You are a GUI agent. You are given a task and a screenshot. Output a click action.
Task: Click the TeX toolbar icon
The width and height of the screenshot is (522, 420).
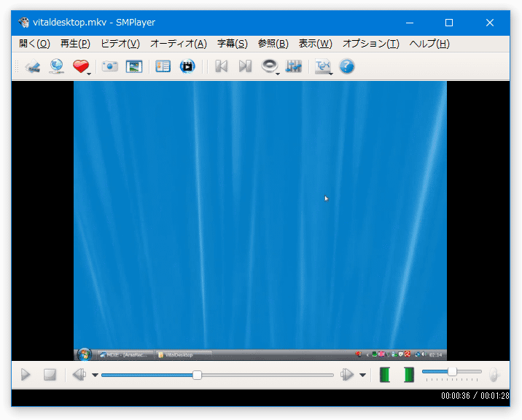322,66
